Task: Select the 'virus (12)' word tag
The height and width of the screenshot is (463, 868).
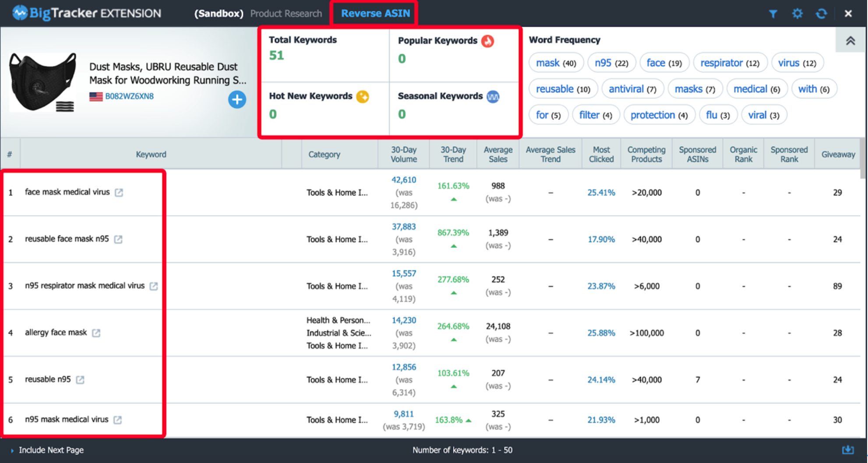Action: (797, 63)
